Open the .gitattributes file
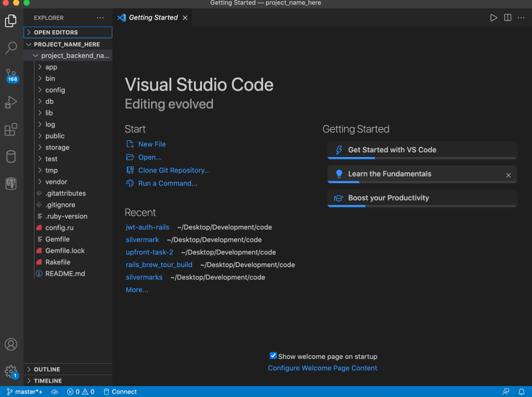The width and height of the screenshot is (532, 397). (x=68, y=193)
